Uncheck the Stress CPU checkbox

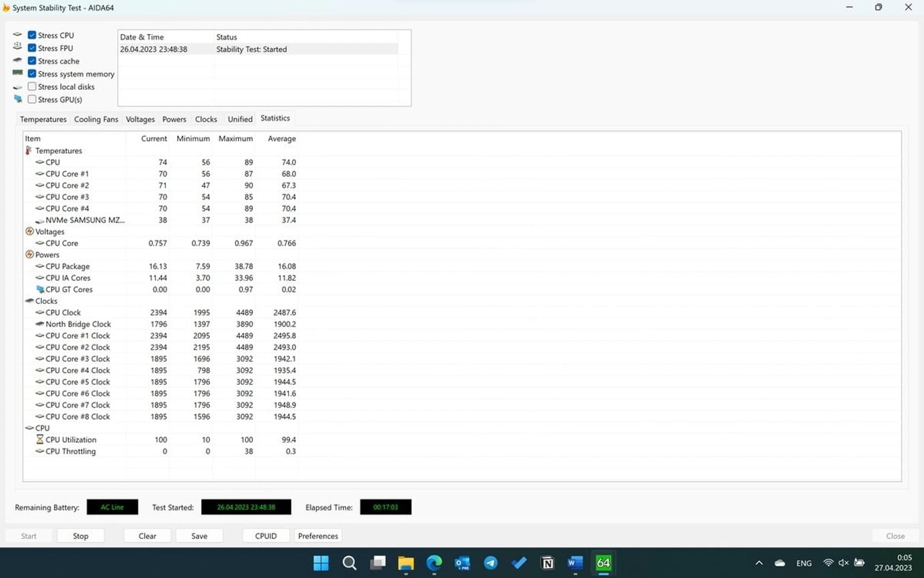32,35
